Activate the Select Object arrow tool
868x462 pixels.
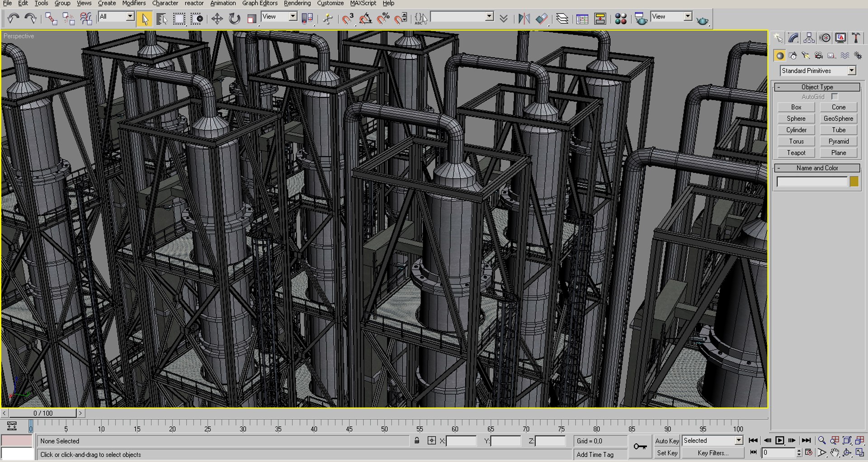pos(145,19)
